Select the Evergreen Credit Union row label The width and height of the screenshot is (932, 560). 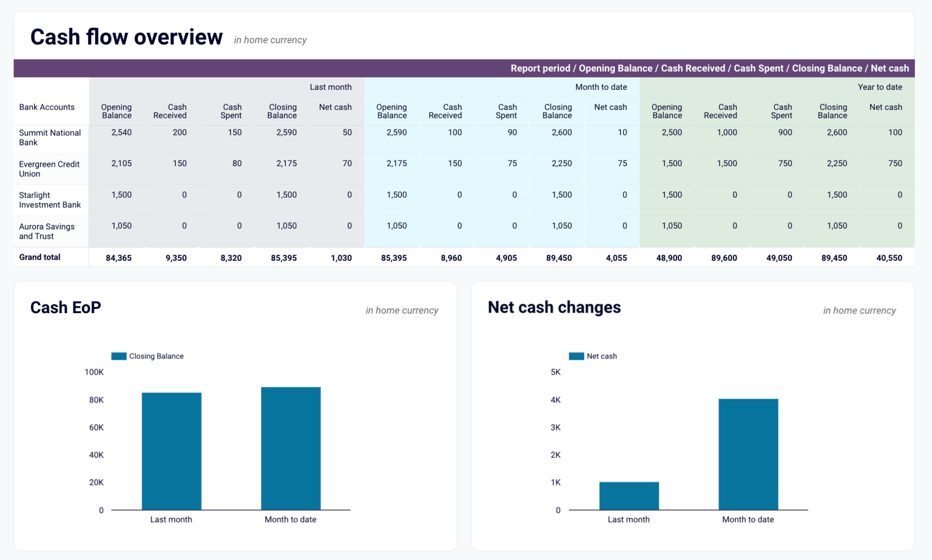[49, 169]
